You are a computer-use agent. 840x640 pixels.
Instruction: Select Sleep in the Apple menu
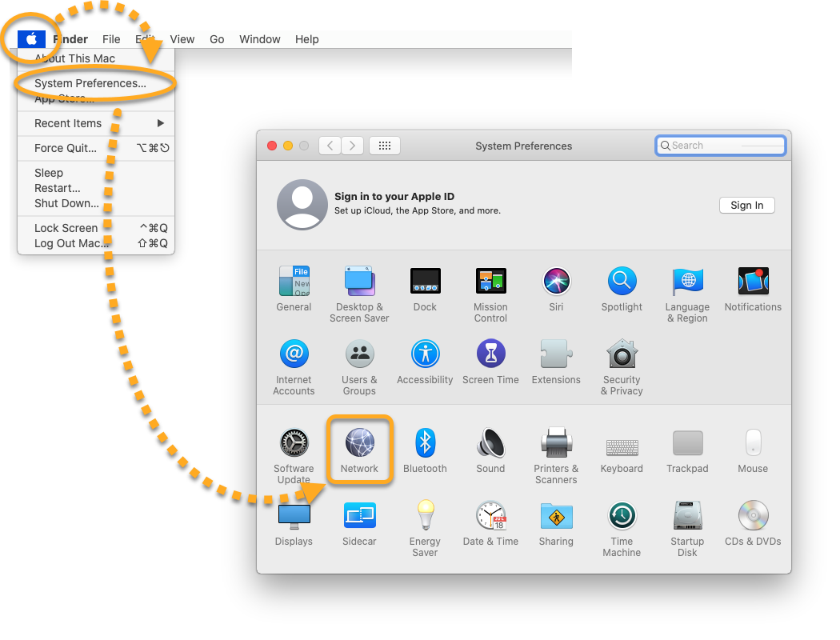click(96, 173)
